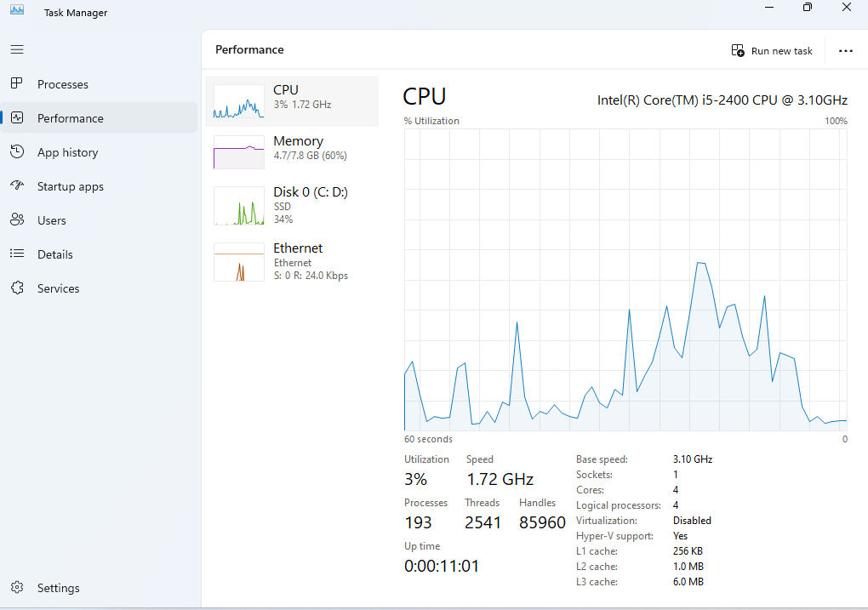
Task: Open Settings with the gear icon
Action: point(17,588)
